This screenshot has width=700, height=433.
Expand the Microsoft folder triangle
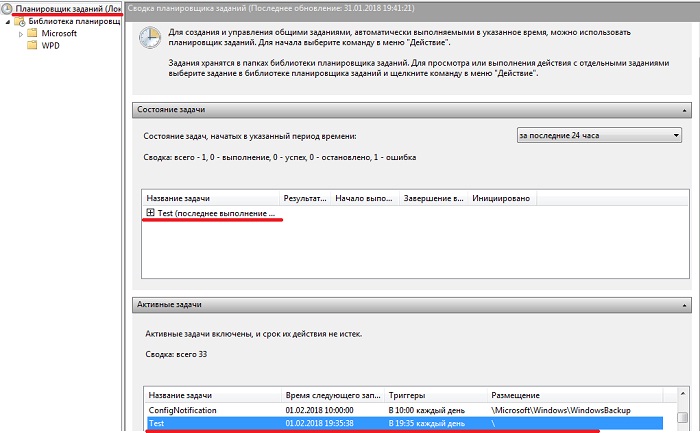click(x=21, y=34)
